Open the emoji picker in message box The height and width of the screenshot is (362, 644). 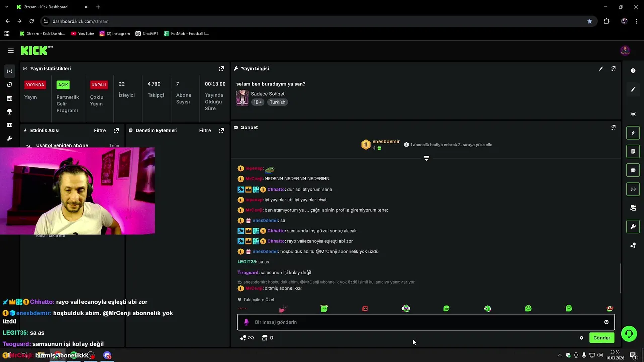point(606,322)
